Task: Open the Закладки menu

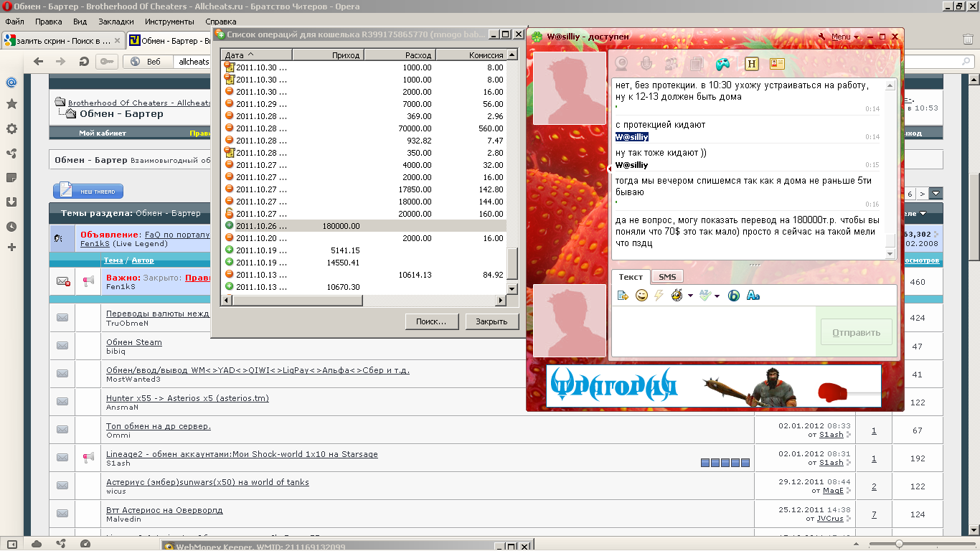Action: (116, 22)
